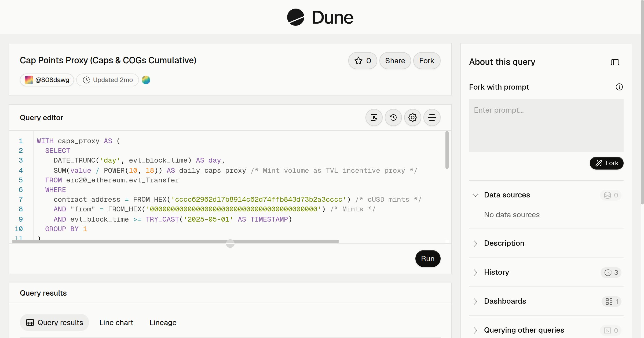Image resolution: width=644 pixels, height=338 pixels.
Task: Switch to the Line chart tab
Action: 116,322
